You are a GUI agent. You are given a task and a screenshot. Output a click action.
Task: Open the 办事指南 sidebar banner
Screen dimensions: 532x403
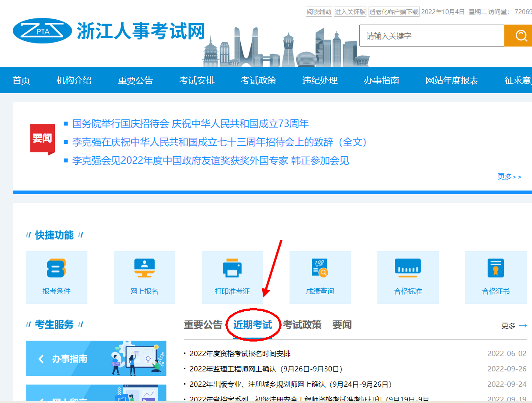coord(96,358)
